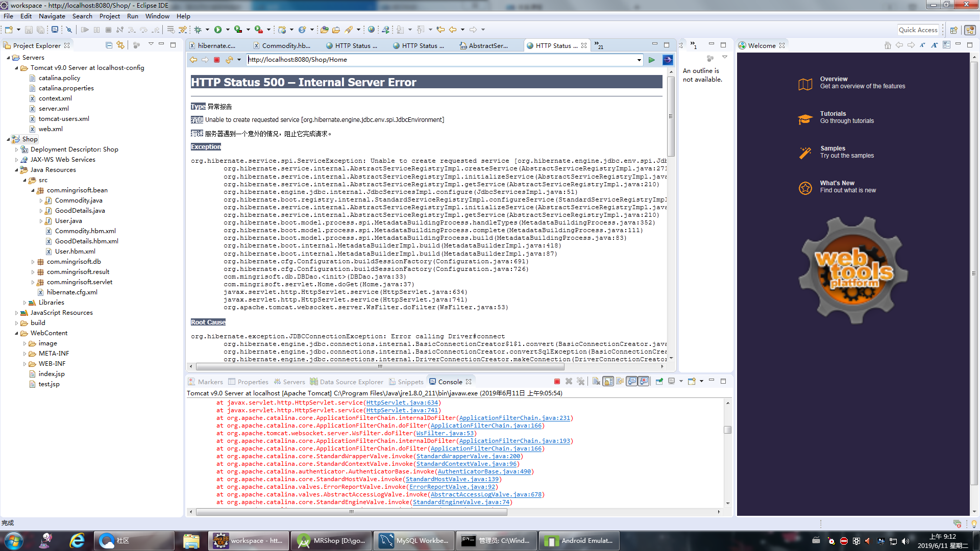The width and height of the screenshot is (980, 551).
Task: Open the Navigate menu
Action: (52, 16)
